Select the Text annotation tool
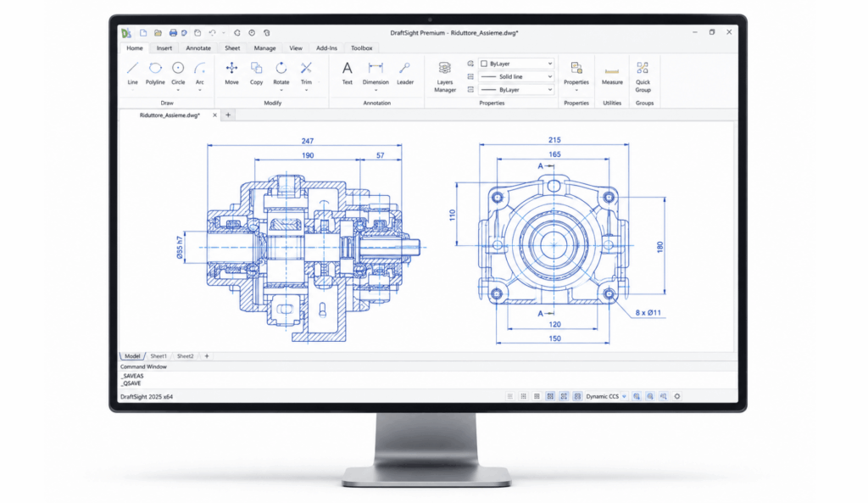This screenshot has height=503, width=868. [x=347, y=73]
